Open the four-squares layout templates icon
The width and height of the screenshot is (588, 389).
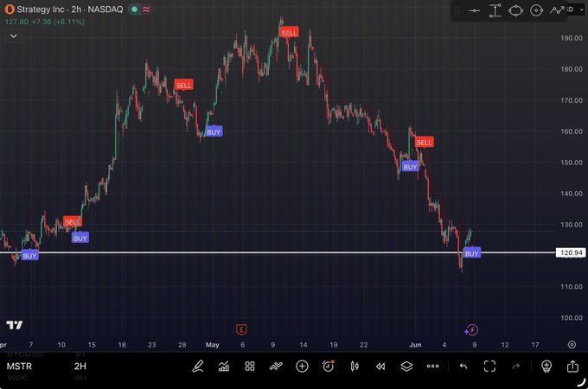click(250, 367)
